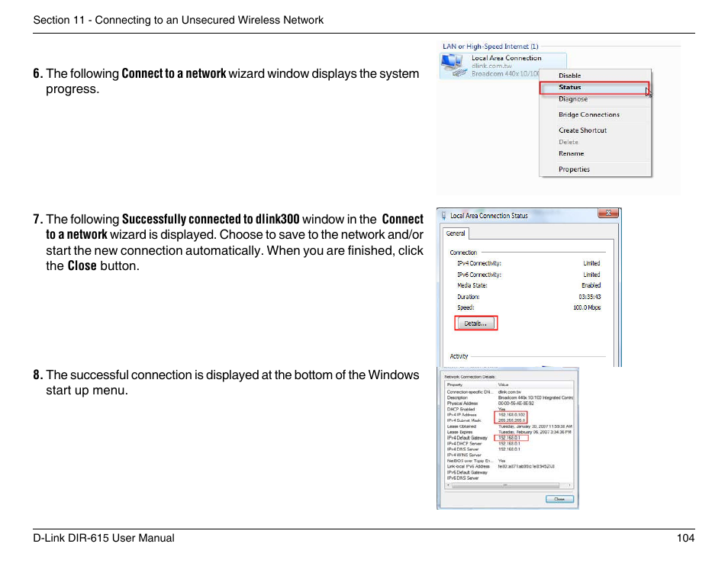
Task: Select the IPv4 DHCP Server row
Action: 509,444
